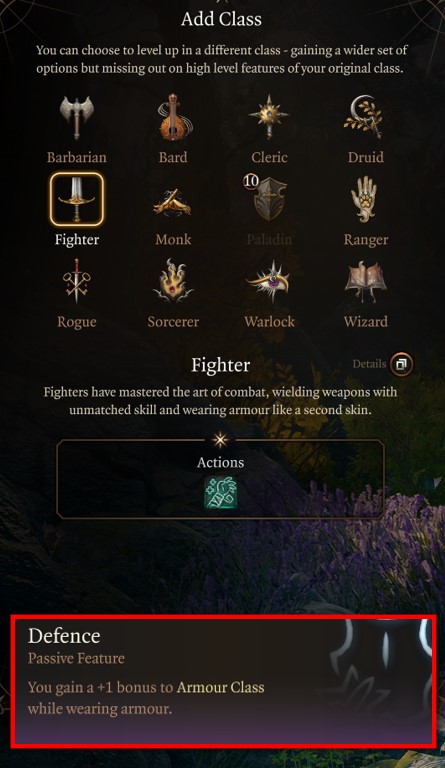
Task: Open the Details popout button
Action: 401,364
